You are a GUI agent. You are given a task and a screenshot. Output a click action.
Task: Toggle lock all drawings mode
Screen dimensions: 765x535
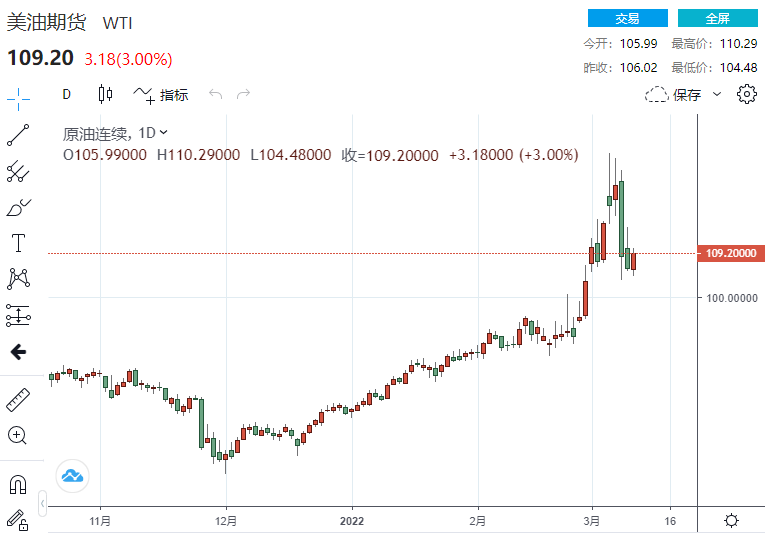(x=18, y=519)
